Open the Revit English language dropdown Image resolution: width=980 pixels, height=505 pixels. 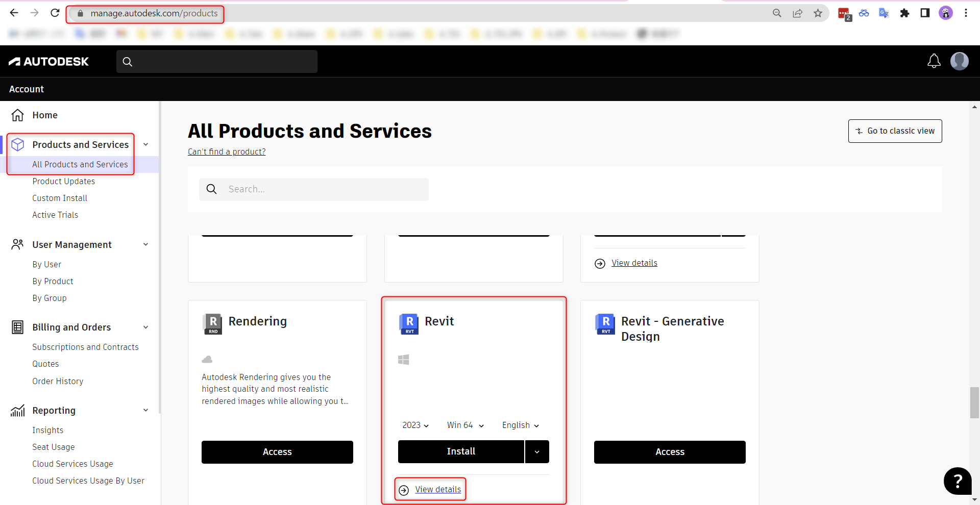(521, 425)
